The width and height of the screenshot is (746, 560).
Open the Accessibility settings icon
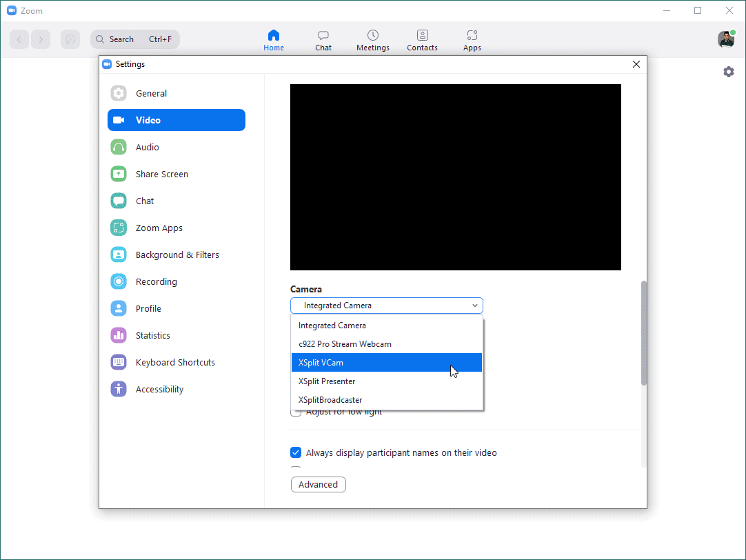tap(119, 389)
